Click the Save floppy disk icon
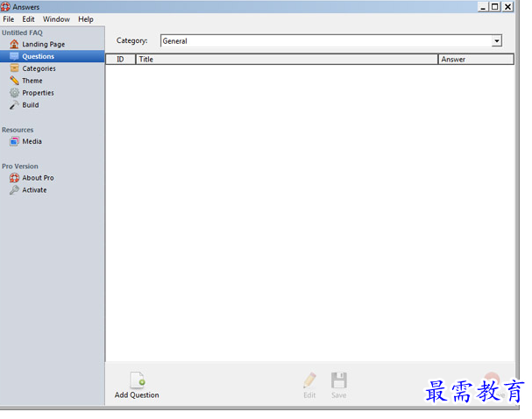Viewport: 532px width, 419px height. (x=339, y=380)
